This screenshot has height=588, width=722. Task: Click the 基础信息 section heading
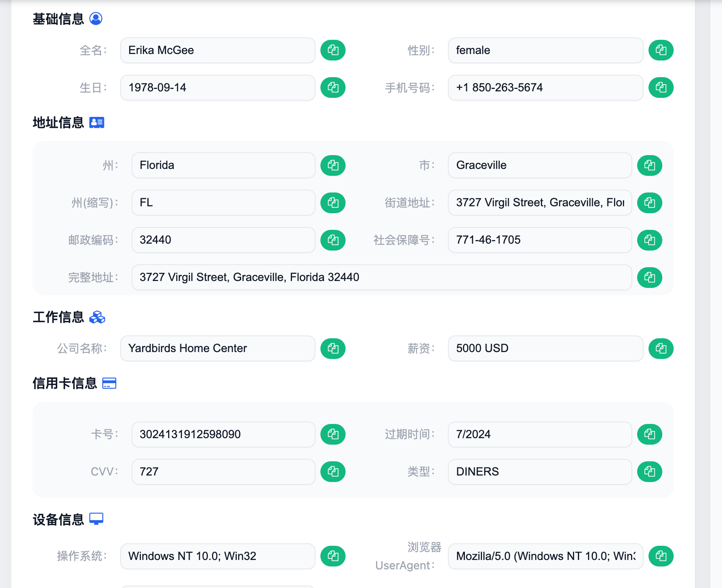[58, 19]
